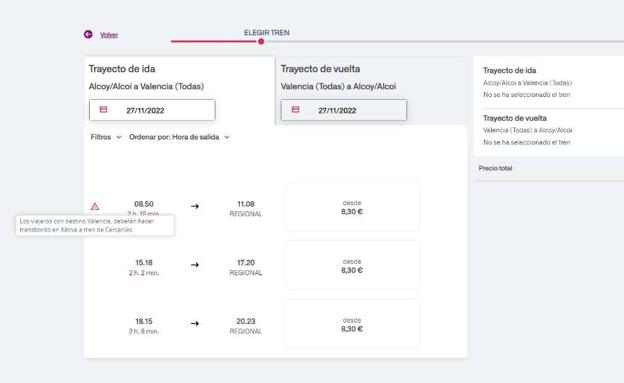The width and height of the screenshot is (624, 383).
Task: Click the chevron after Hora de salida
Action: (x=227, y=137)
